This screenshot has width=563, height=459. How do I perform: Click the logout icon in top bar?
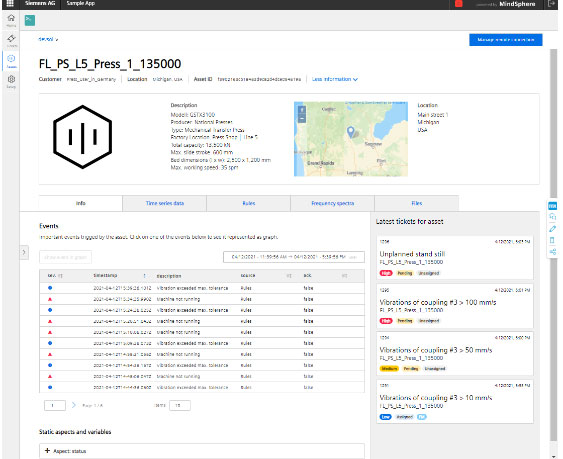(552, 4)
